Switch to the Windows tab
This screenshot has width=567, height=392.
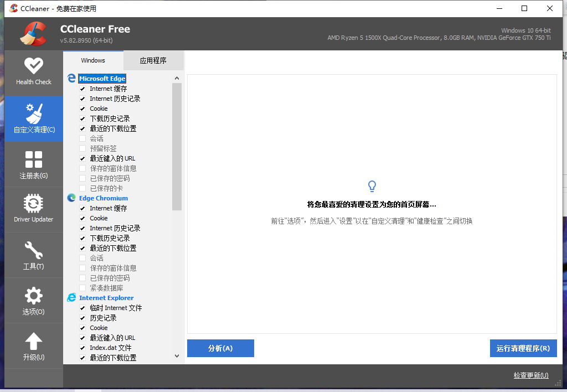[x=92, y=60]
